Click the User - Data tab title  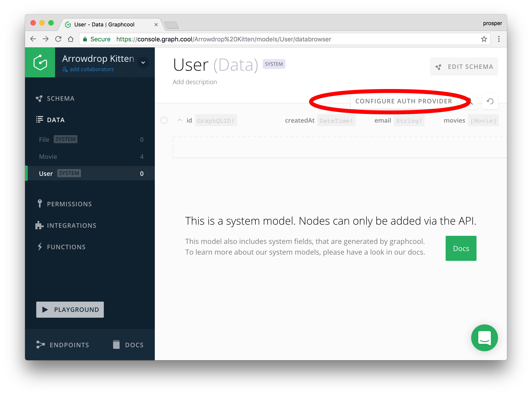point(104,24)
